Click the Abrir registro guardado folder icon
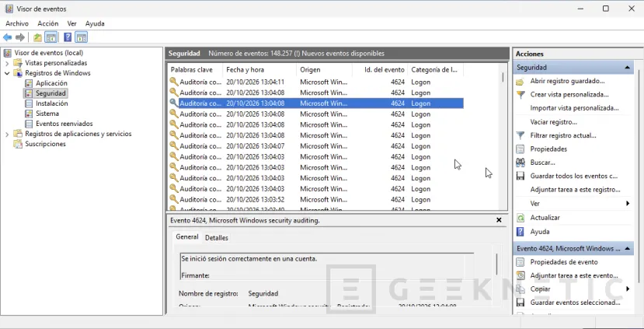This screenshot has width=644, height=329. (520, 82)
